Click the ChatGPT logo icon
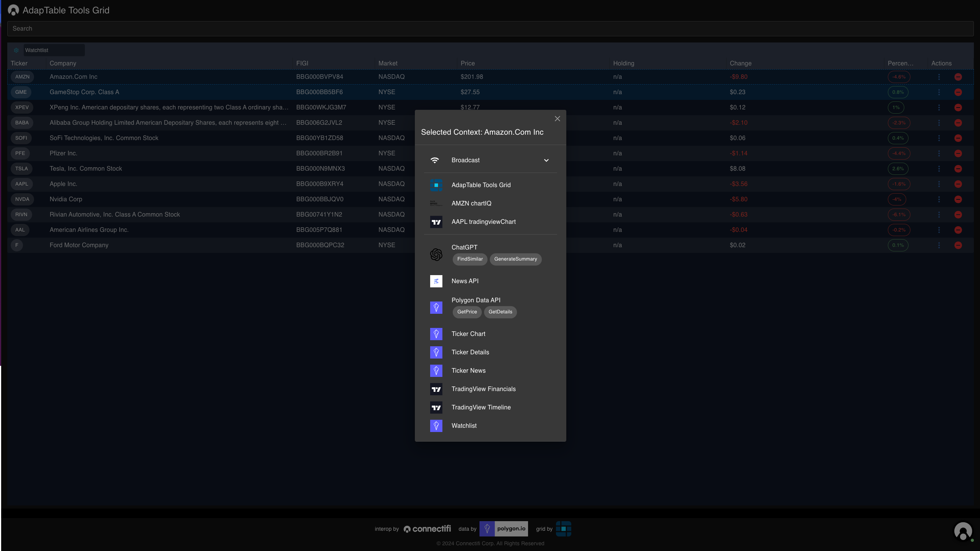This screenshot has height=551, width=980. [x=436, y=254]
